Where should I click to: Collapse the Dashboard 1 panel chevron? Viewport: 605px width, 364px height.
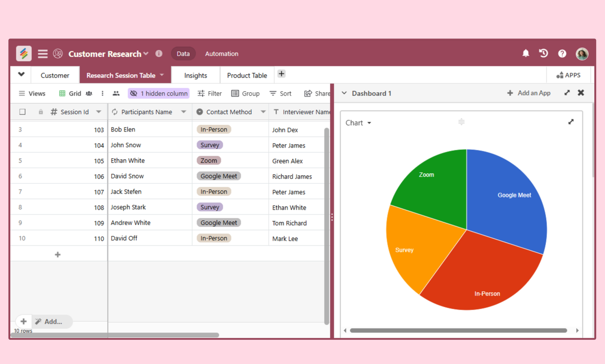tap(345, 93)
